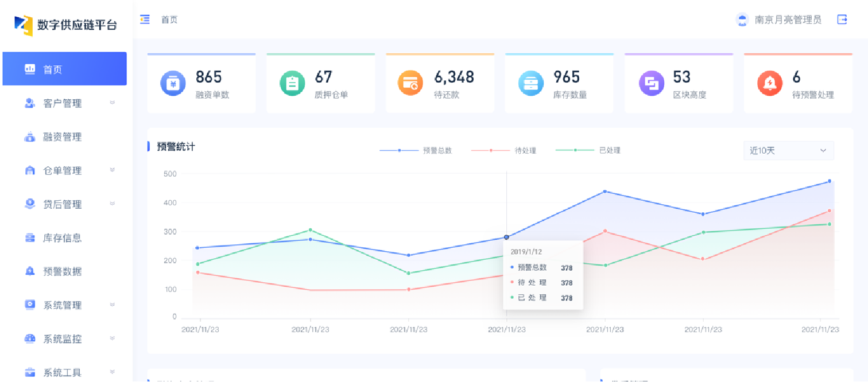This screenshot has height=382, width=868.
Task: Open the 近10天 time range dropdown
Action: tap(788, 150)
